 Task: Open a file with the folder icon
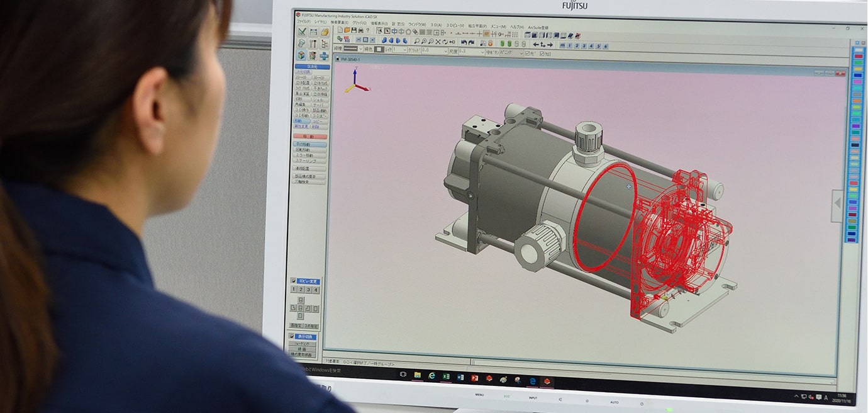click(347, 30)
